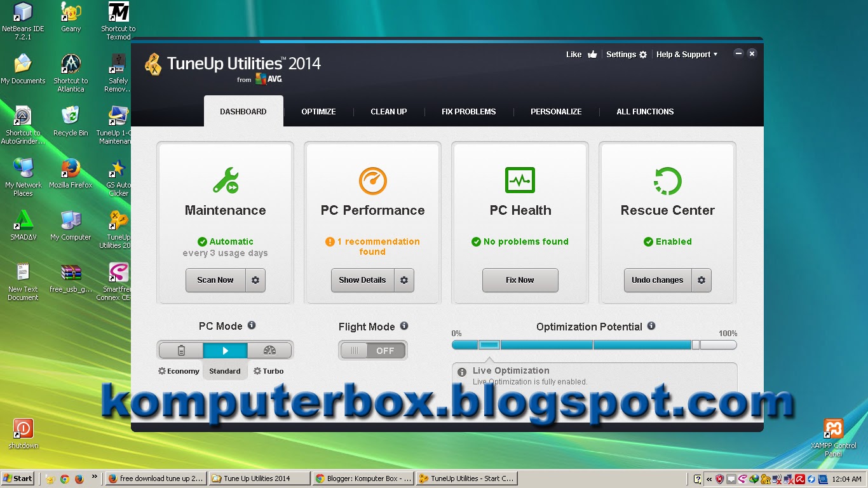Open the gear settings beside Scan Now
Viewport: 868px width, 488px height.
click(255, 280)
